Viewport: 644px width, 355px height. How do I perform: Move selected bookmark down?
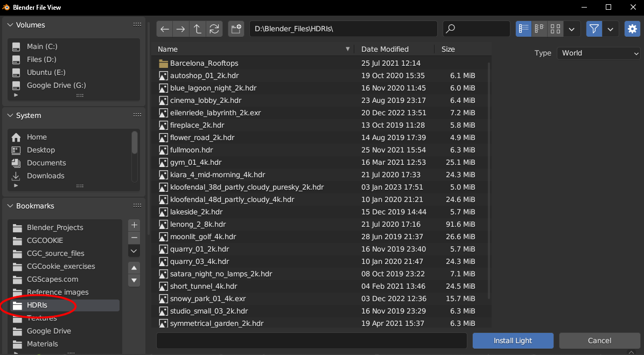(x=134, y=281)
